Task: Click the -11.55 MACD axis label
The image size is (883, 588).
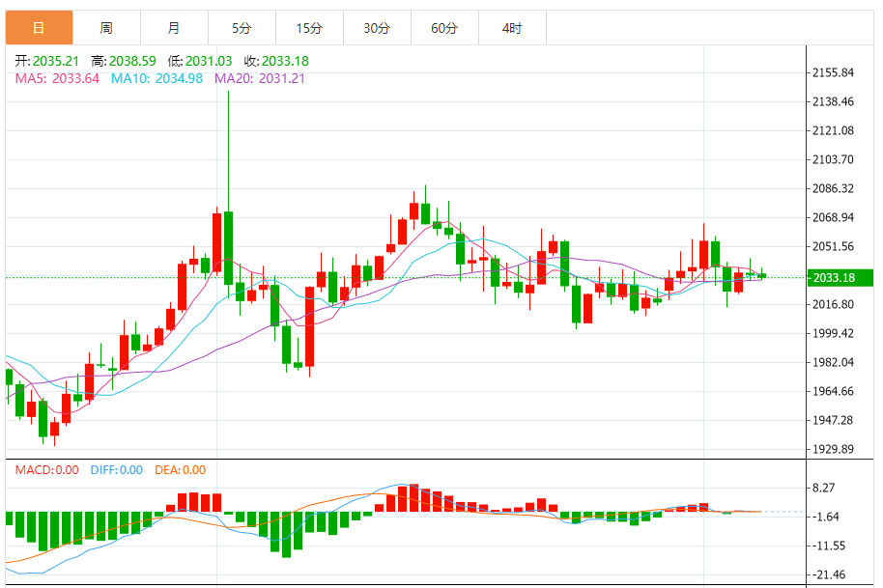Action: click(x=828, y=546)
